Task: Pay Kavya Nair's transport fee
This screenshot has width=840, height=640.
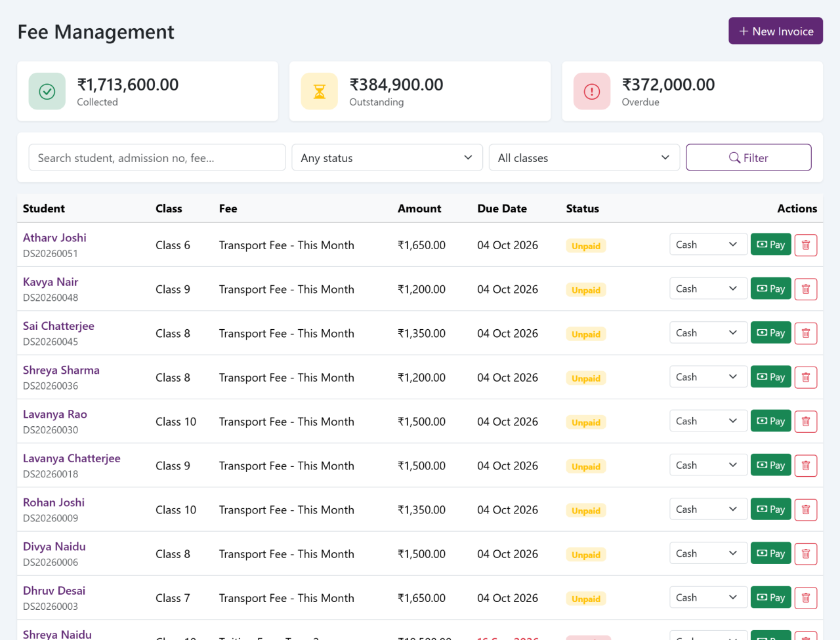Action: click(x=771, y=289)
